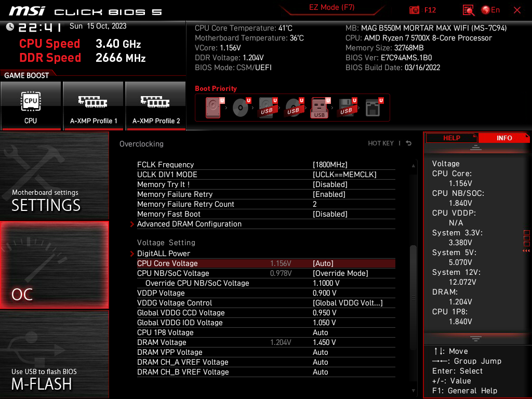The image size is (532, 399).
Task: Switch to EZ Mode (F7)
Action: (331, 7)
